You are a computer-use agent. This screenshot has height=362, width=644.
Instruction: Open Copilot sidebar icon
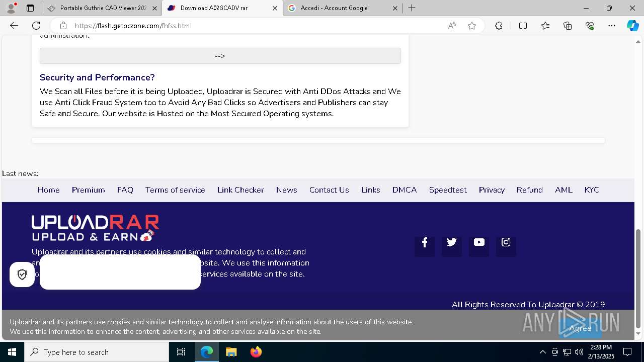click(632, 26)
